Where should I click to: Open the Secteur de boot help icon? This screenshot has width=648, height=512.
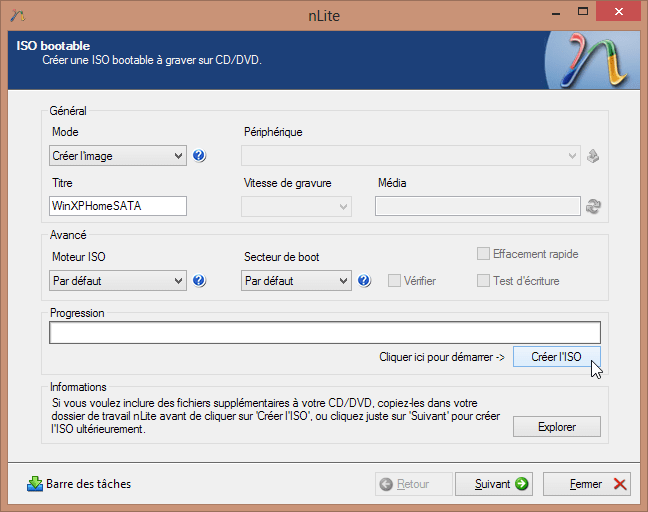click(x=364, y=281)
